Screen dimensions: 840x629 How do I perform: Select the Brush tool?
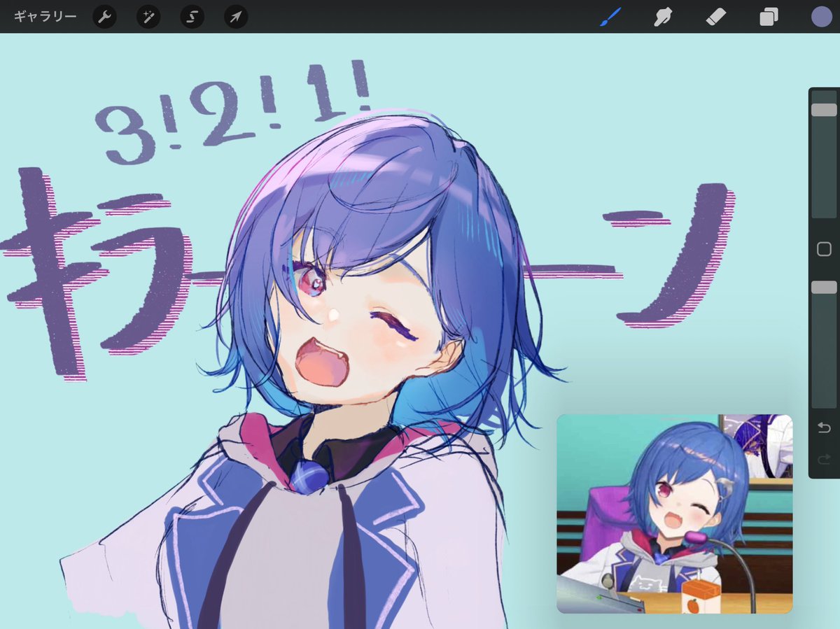(610, 17)
